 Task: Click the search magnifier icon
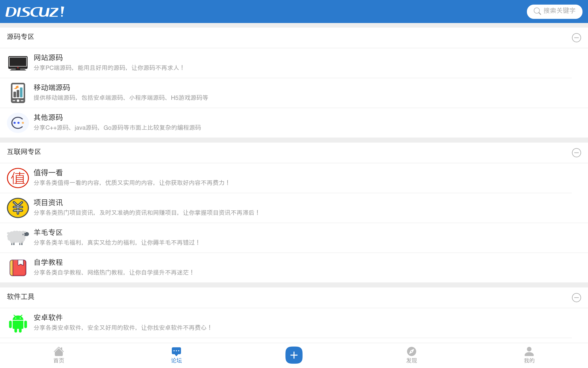click(537, 11)
